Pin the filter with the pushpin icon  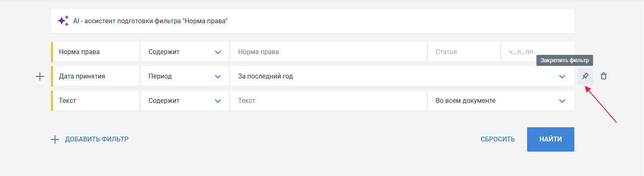tap(585, 76)
